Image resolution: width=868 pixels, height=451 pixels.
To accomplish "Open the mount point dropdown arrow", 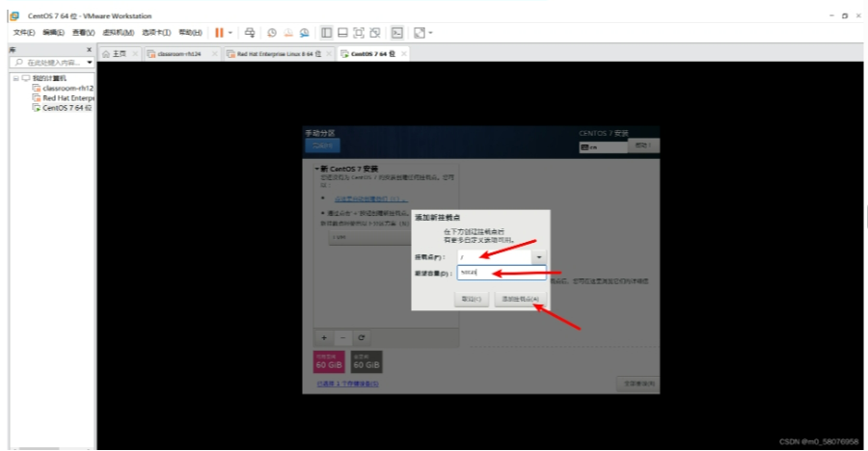I will [538, 257].
